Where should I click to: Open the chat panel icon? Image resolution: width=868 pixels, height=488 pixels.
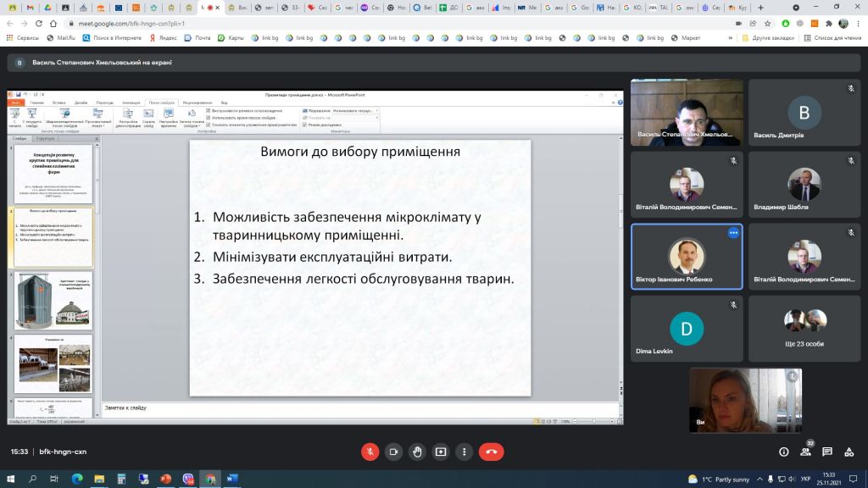827,452
